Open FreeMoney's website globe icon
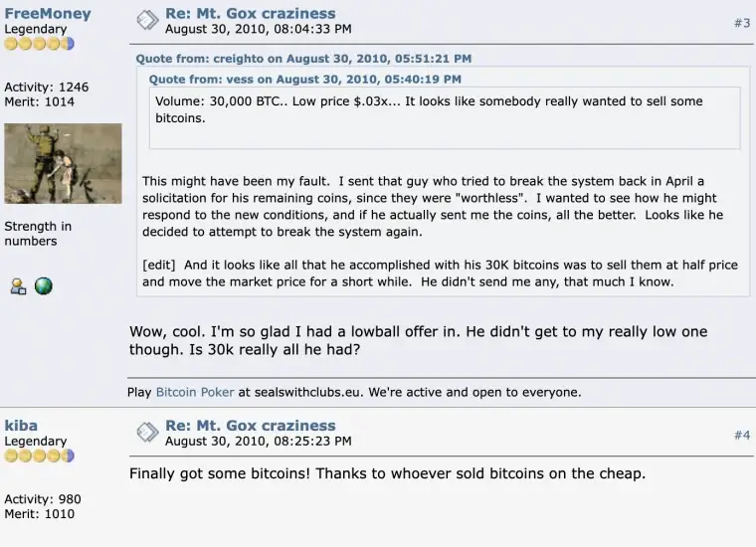The width and height of the screenshot is (756, 547). pyautogui.click(x=43, y=286)
